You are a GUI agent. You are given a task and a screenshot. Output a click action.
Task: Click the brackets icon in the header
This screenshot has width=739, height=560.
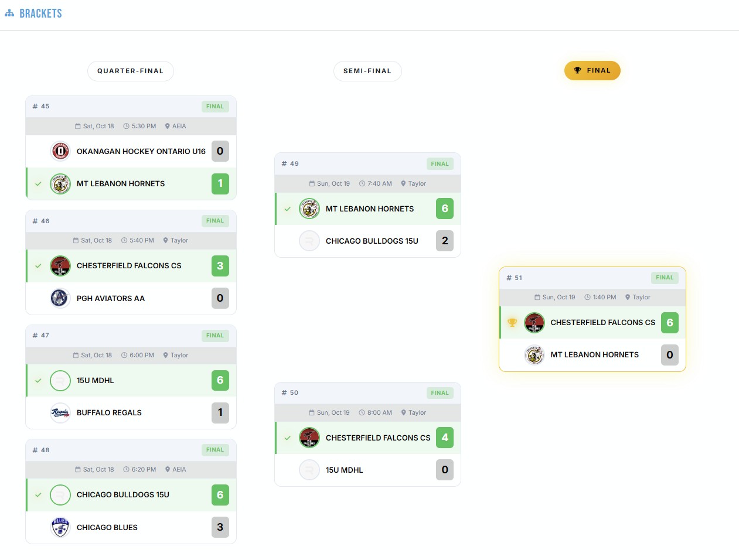(9, 12)
